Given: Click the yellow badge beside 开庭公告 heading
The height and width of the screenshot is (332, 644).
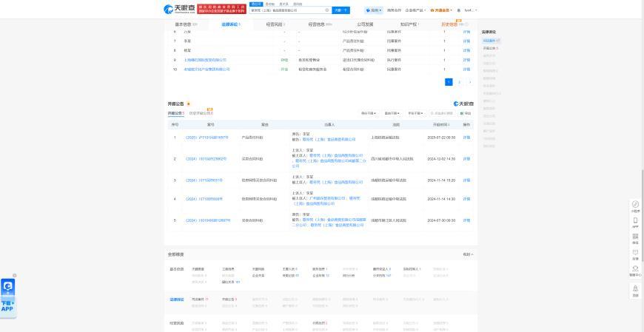Looking at the screenshot, I should coord(188,104).
